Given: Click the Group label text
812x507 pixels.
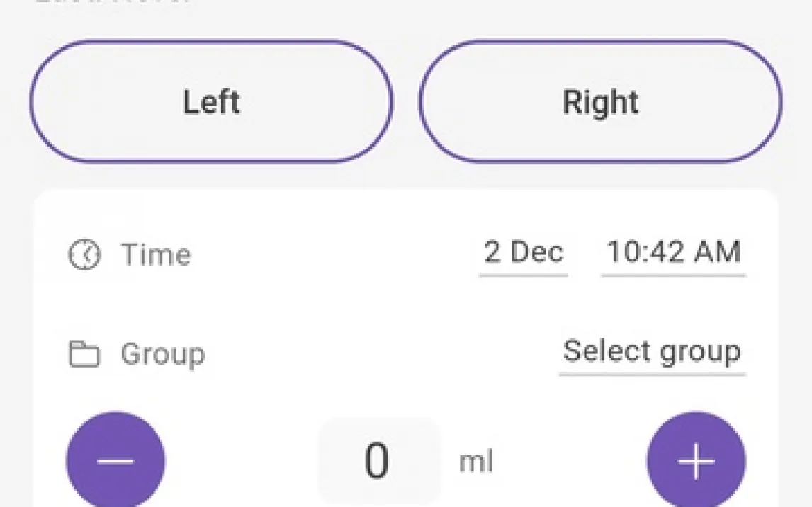Looking at the screenshot, I should tap(162, 353).
